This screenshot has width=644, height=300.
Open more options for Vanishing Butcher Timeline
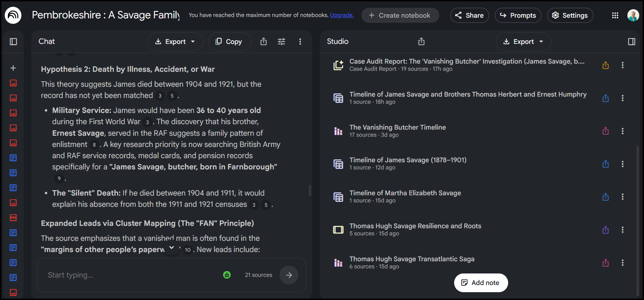(x=623, y=131)
